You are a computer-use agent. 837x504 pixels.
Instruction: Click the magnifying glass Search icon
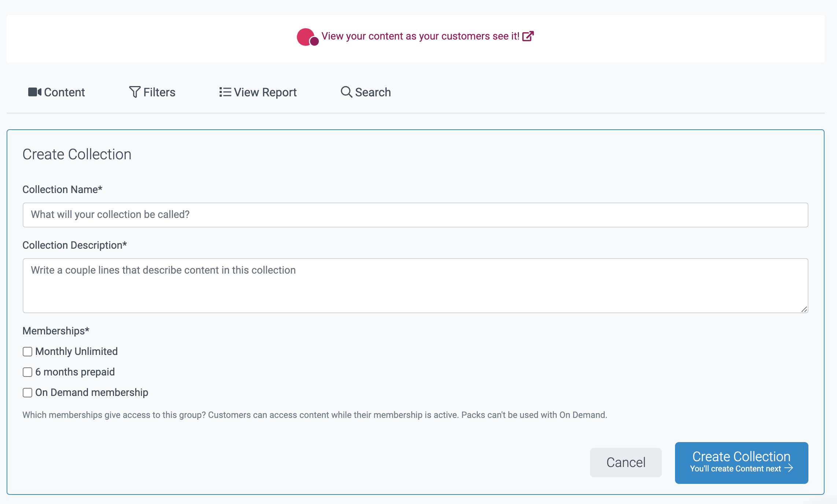[x=346, y=92]
